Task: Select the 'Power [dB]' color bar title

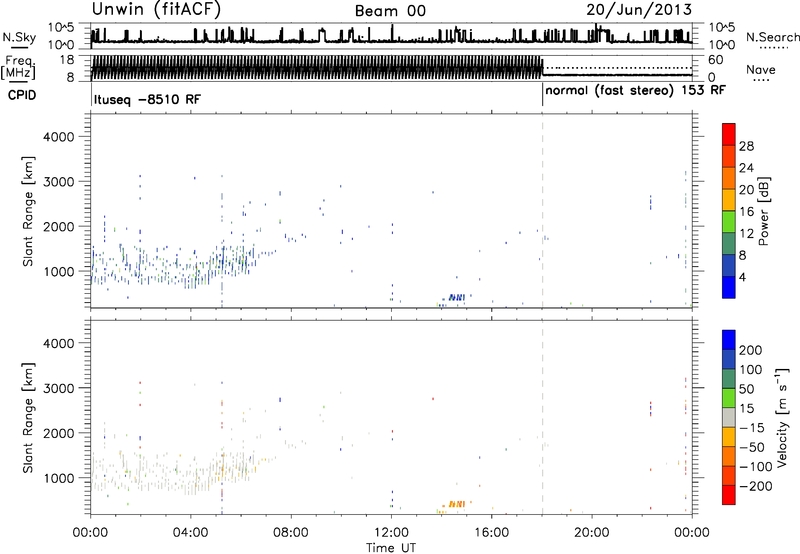Action: pyautogui.click(x=763, y=211)
